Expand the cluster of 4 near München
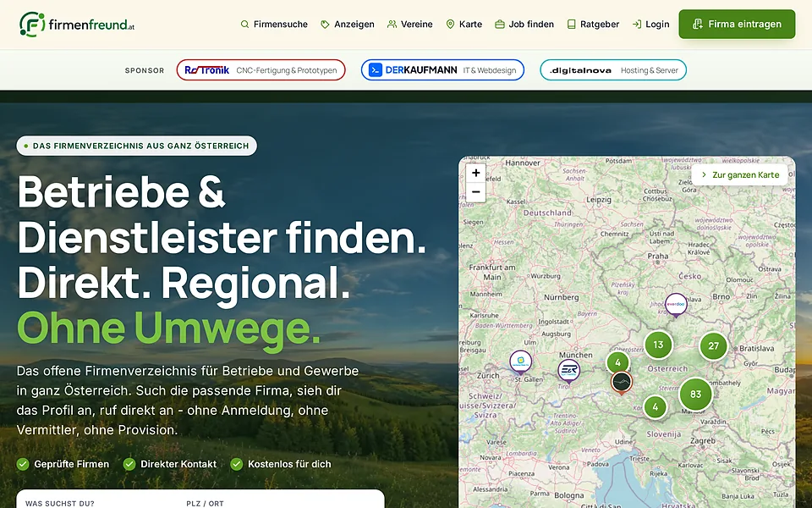The width and height of the screenshot is (812, 508). click(x=617, y=362)
